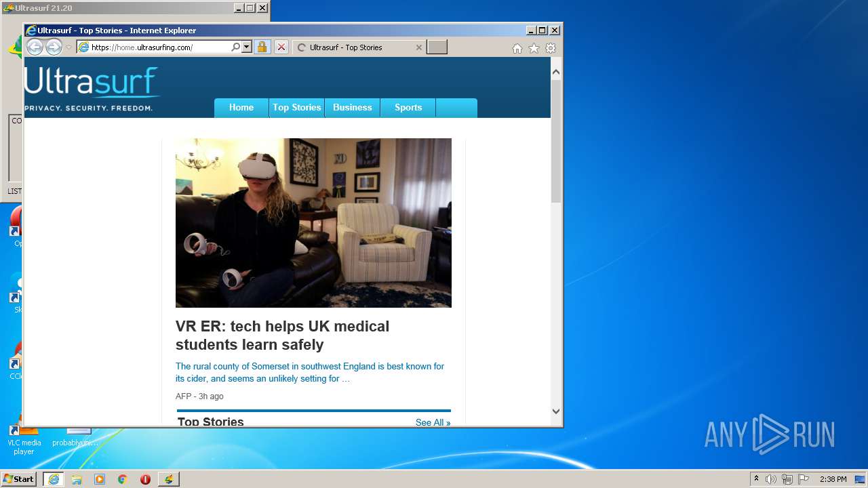
Task: Open the 'VR ER: tech helps UK medical' headline
Action: 282,335
